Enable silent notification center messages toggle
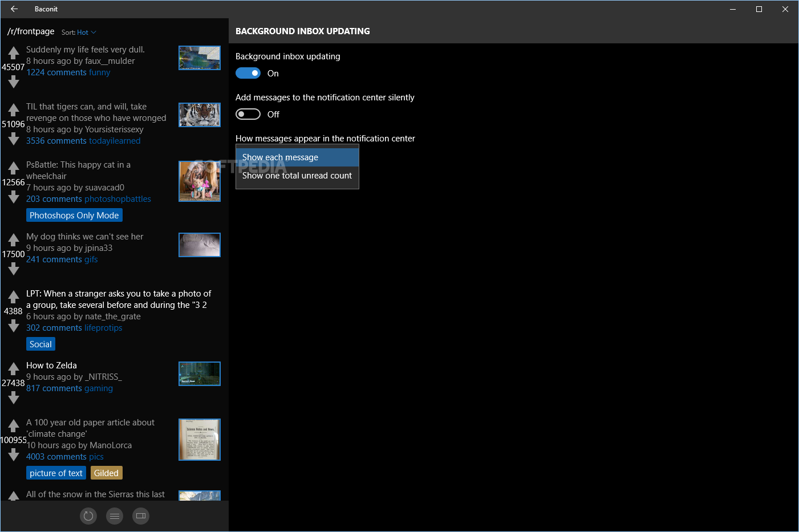 click(248, 114)
